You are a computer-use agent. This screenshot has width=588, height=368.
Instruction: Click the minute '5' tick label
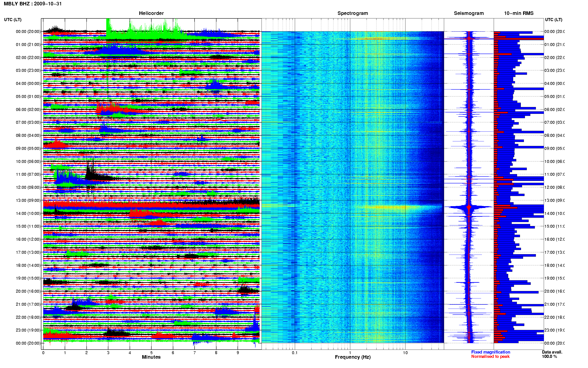tap(151, 353)
